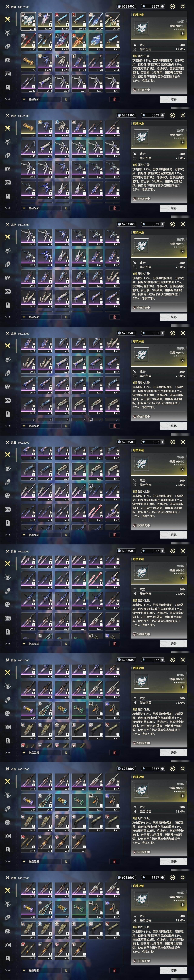
Task: Click the 折枝装配中 equipped label in topmost panel
Action: click(141, 90)
